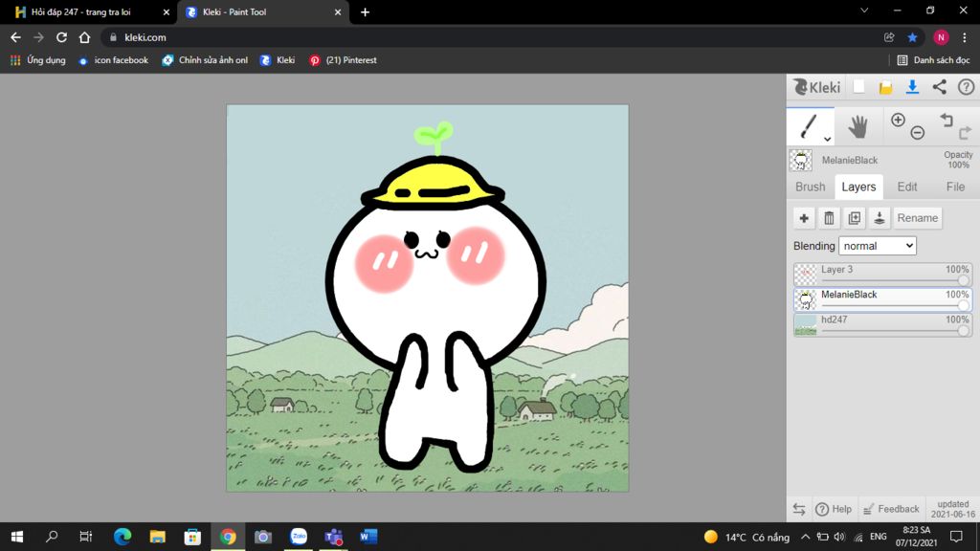Duplicate the selected layer
The height and width of the screenshot is (551, 980).
[855, 218]
